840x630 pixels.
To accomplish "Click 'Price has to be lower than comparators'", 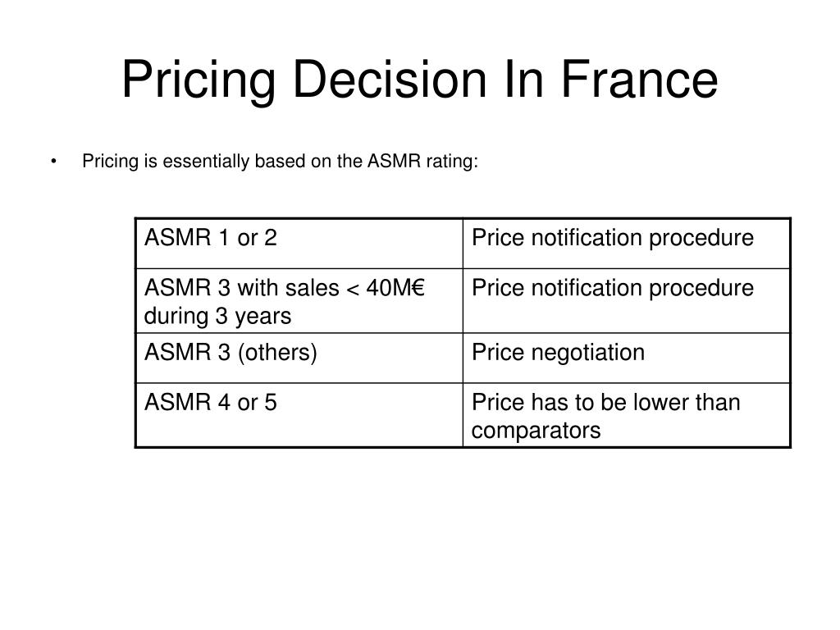I will pyautogui.click(x=626, y=415).
